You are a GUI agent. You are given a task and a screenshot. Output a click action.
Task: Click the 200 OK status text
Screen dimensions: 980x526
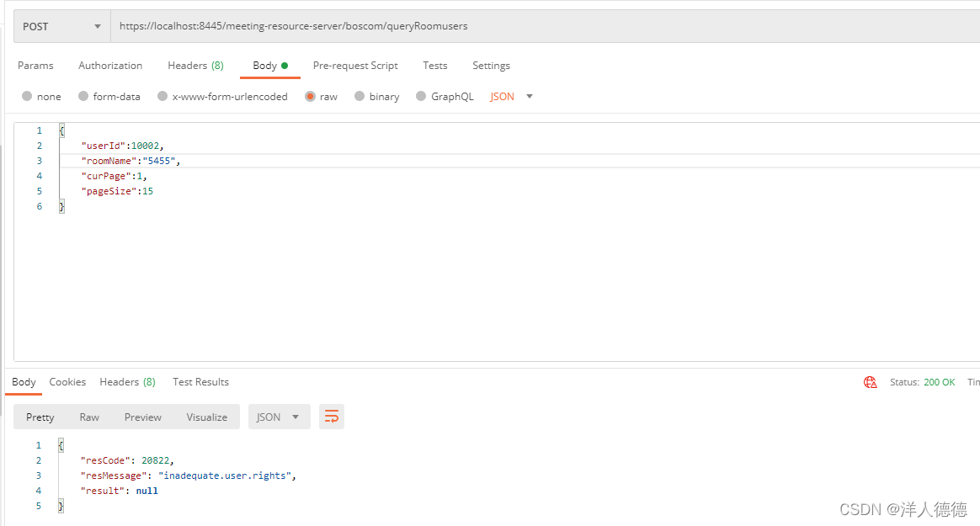940,382
